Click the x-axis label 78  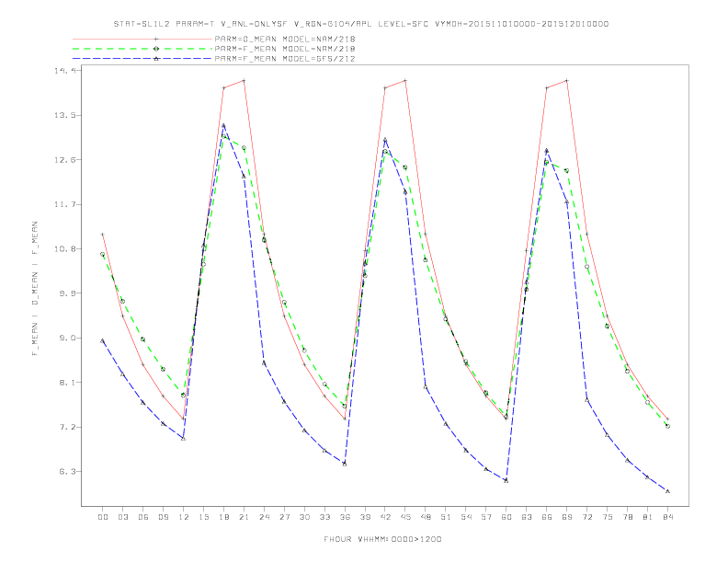627,517
